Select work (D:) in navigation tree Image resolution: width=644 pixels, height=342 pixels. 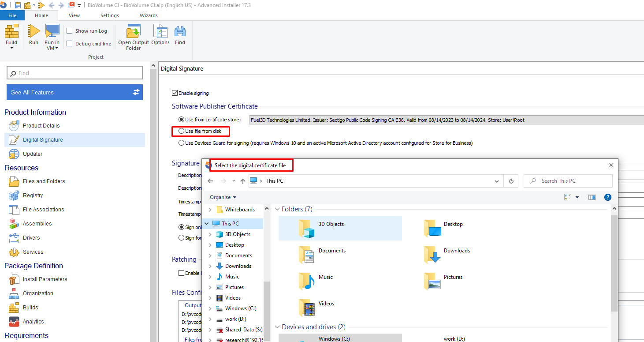click(235, 319)
